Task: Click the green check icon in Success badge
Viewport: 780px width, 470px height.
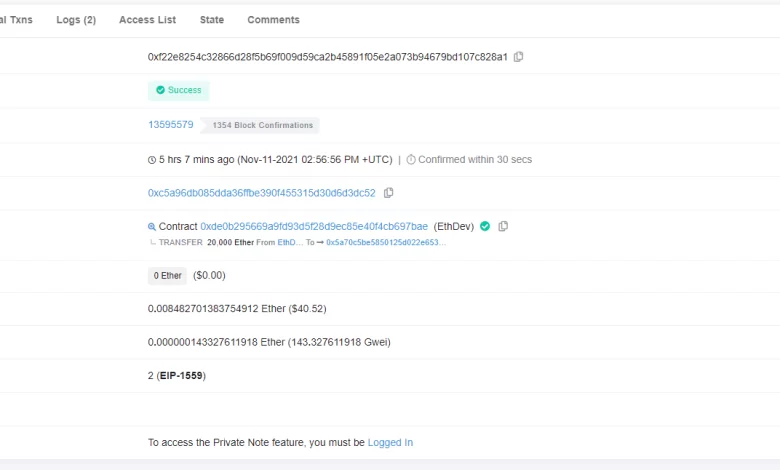Action: pos(160,90)
